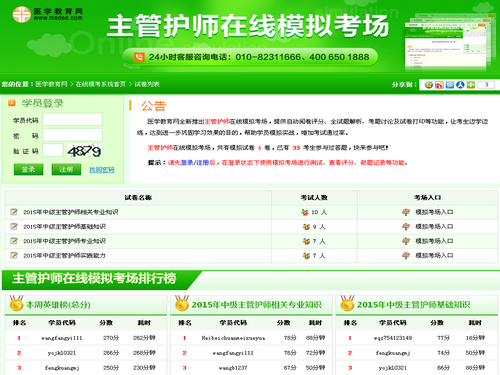Click the edit icon for 专业知识 paper row
Screen dimensions: 500x375
click(x=14, y=241)
